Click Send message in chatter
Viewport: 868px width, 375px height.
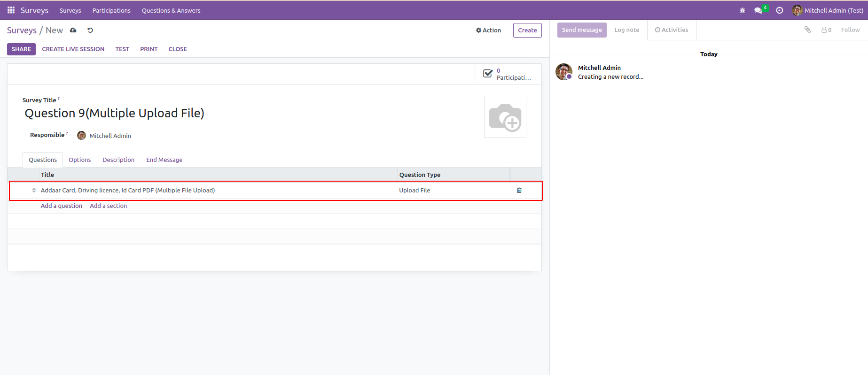582,30
